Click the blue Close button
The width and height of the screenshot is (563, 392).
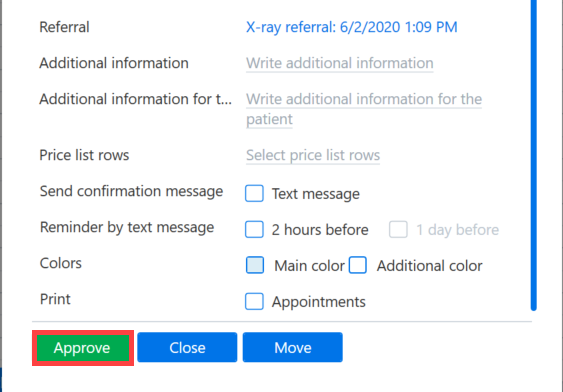click(x=187, y=347)
